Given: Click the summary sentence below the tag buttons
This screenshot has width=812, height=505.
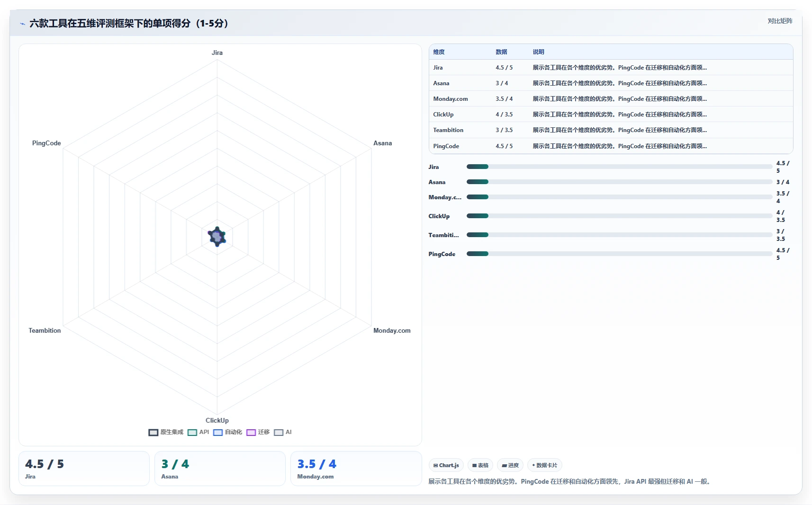Looking at the screenshot, I should (570, 481).
